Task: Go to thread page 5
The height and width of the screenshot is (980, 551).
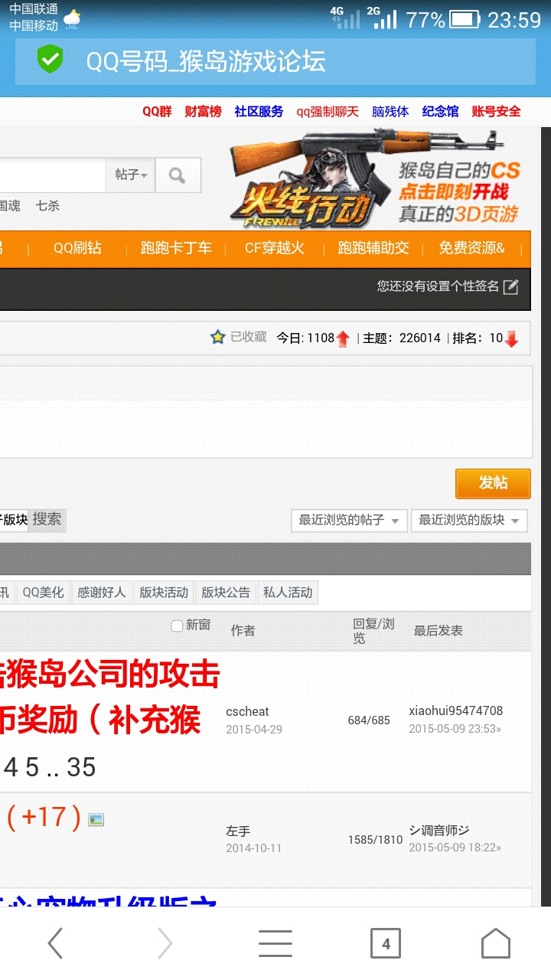Action: pos(32,767)
